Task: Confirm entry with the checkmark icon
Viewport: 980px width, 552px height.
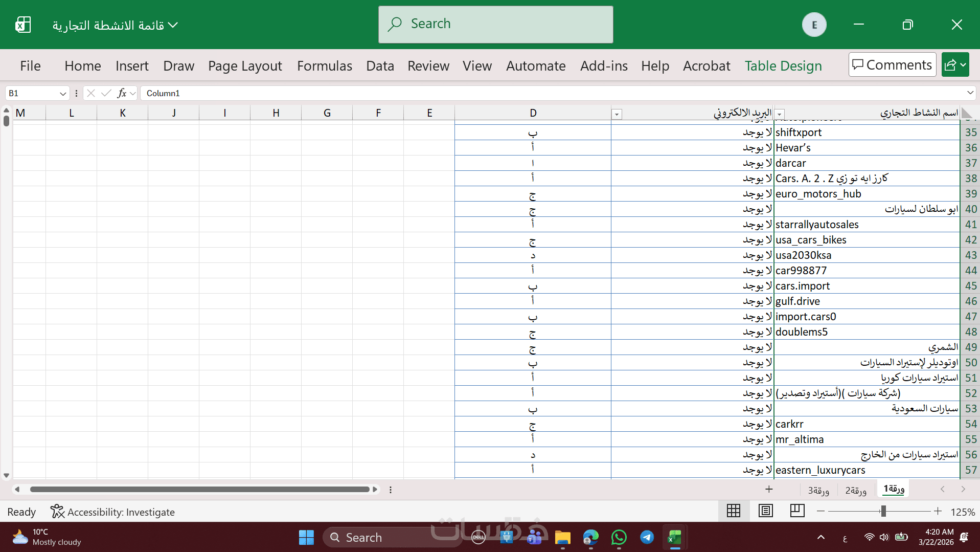Action: pos(106,93)
